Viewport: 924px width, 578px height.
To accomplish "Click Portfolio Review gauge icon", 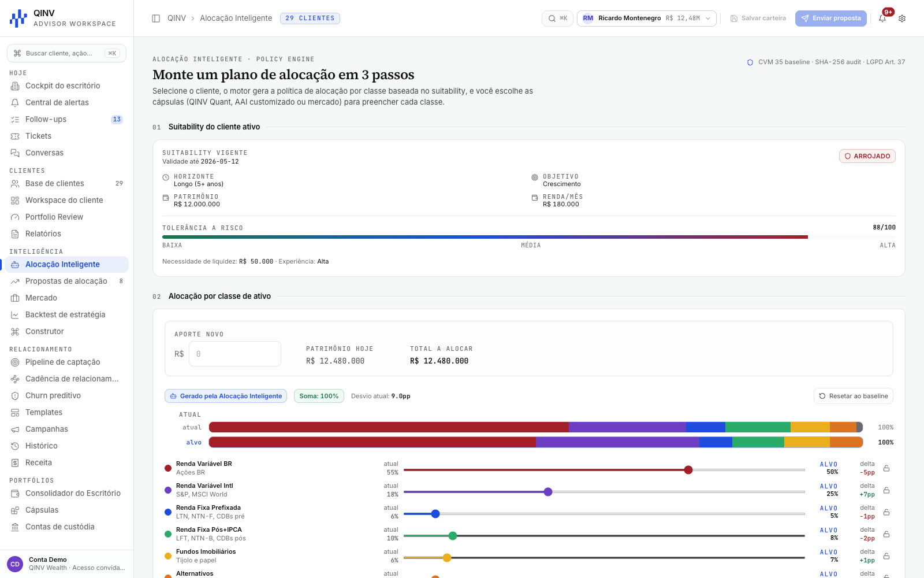I will [15, 217].
